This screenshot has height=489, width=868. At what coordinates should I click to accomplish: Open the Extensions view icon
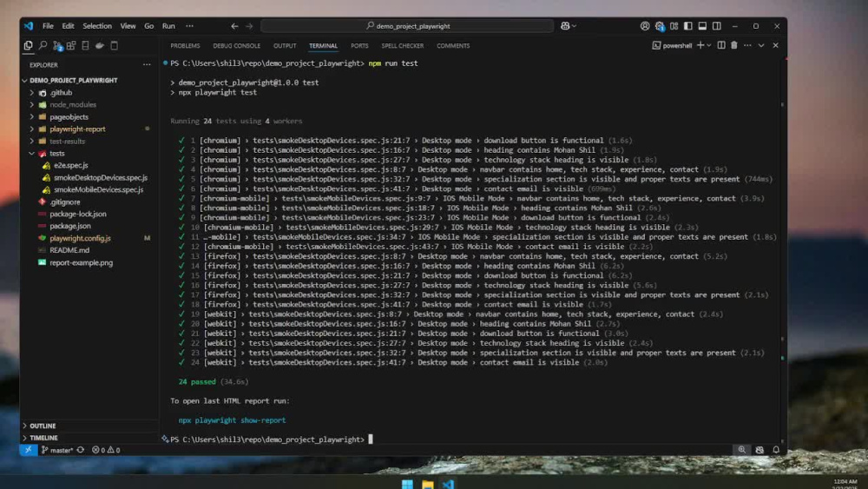click(71, 45)
